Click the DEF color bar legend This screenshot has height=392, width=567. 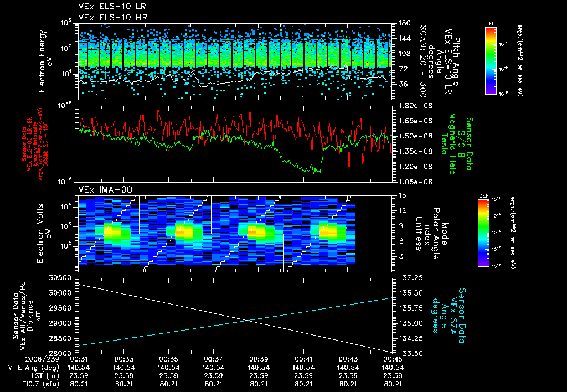pyautogui.click(x=483, y=233)
